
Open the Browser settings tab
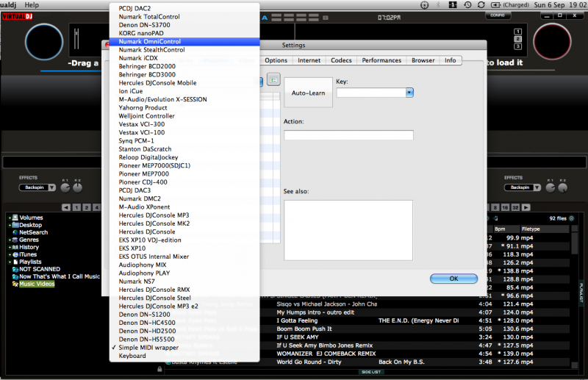click(x=423, y=60)
